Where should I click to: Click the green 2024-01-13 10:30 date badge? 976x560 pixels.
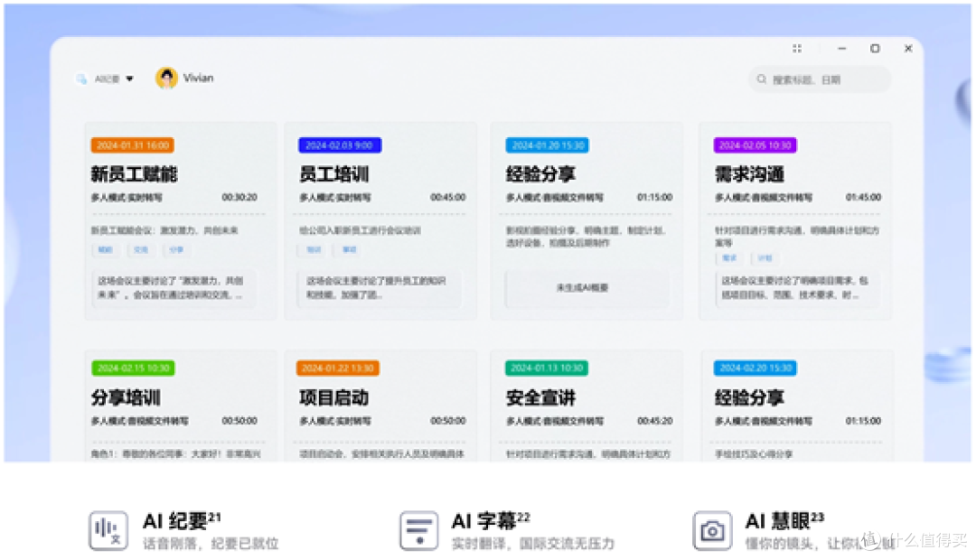(x=547, y=368)
